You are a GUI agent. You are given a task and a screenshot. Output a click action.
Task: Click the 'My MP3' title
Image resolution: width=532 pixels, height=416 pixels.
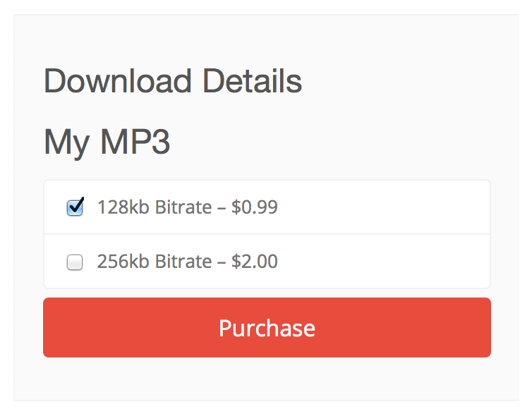[107, 142]
